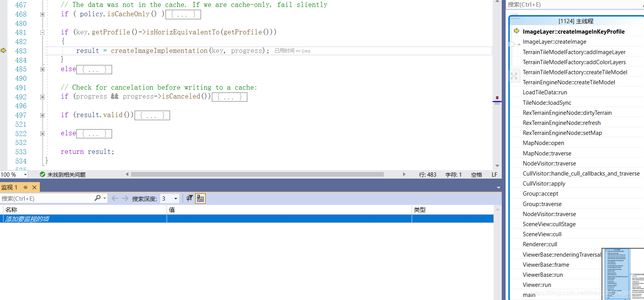
Task: Select the Renderer::cull frame
Action: [x=540, y=244]
